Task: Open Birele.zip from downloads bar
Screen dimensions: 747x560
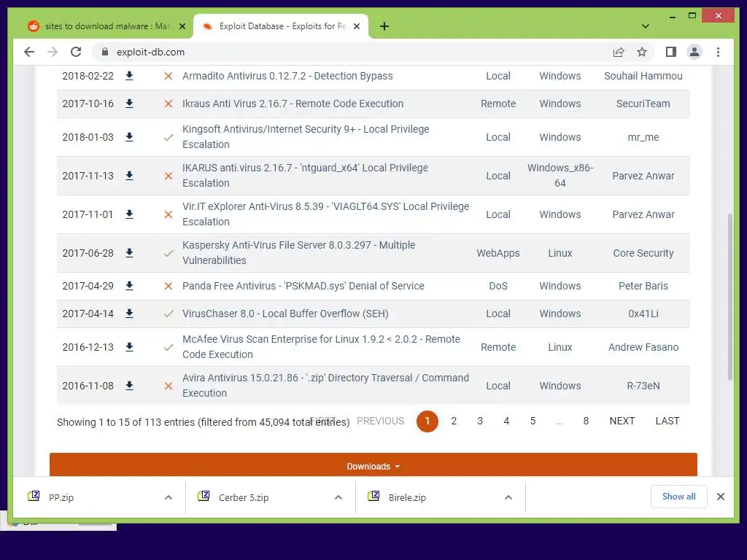Action: click(407, 497)
